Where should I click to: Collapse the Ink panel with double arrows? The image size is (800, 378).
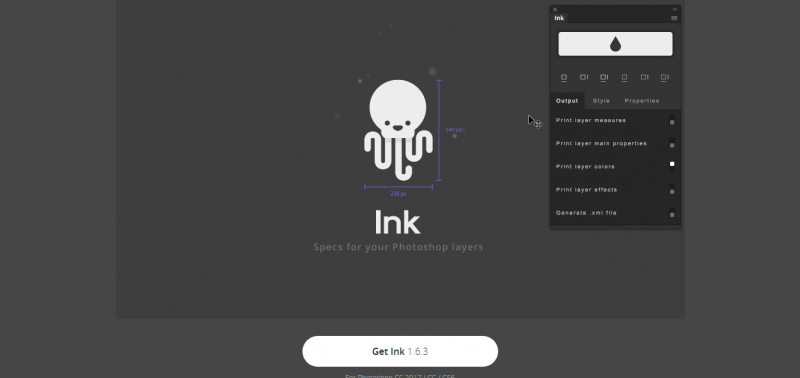click(x=675, y=9)
